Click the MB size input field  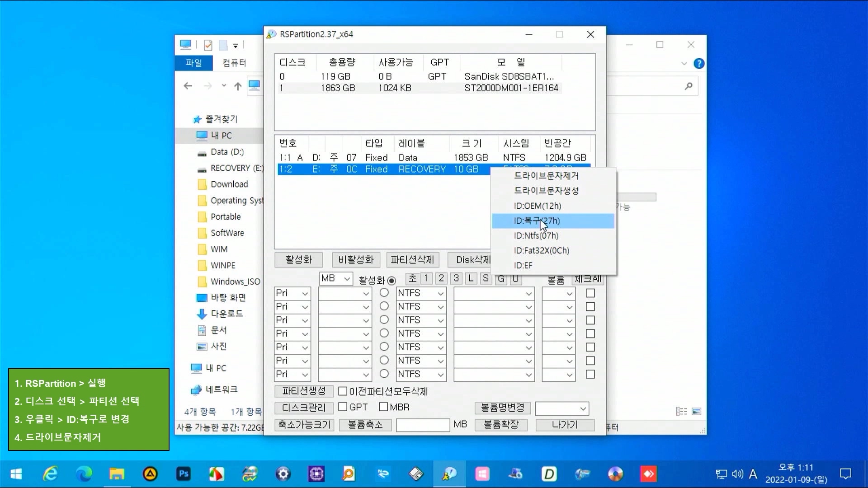click(x=423, y=425)
